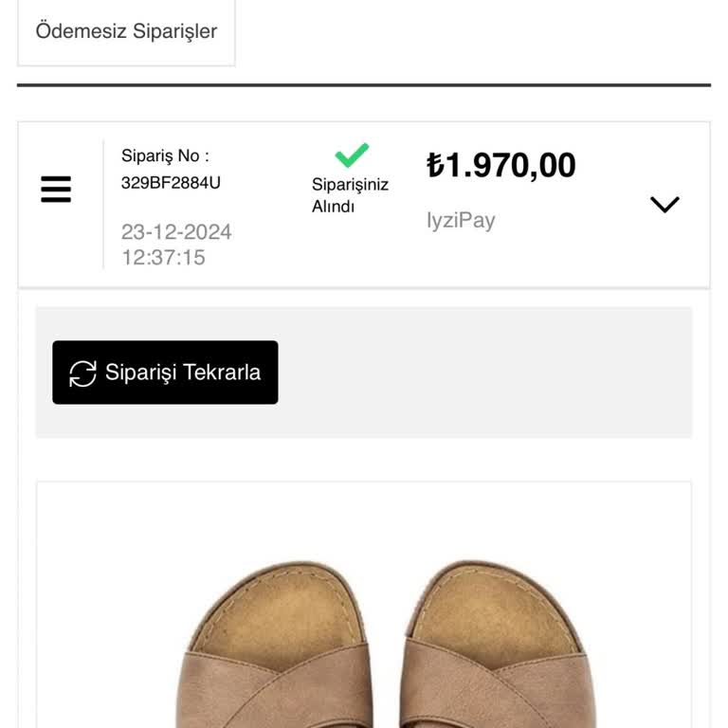The image size is (728, 728).
Task: Click the Sipariş No label
Action: pos(165,155)
